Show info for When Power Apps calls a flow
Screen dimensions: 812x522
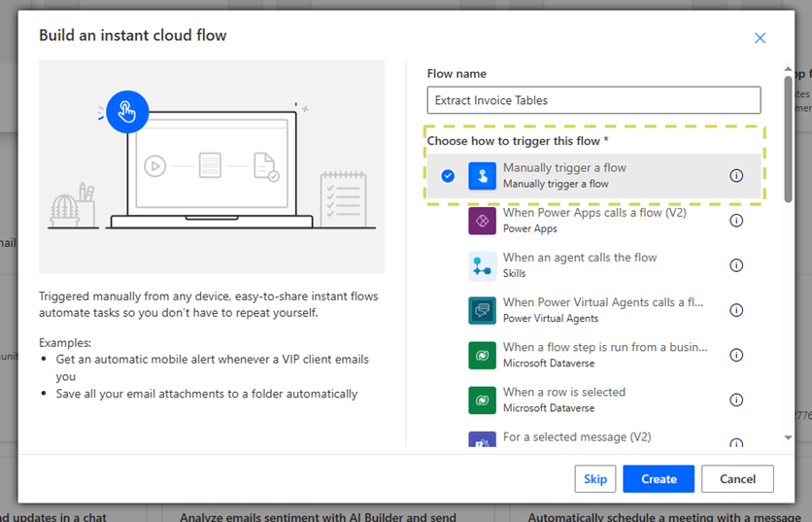[x=736, y=221]
